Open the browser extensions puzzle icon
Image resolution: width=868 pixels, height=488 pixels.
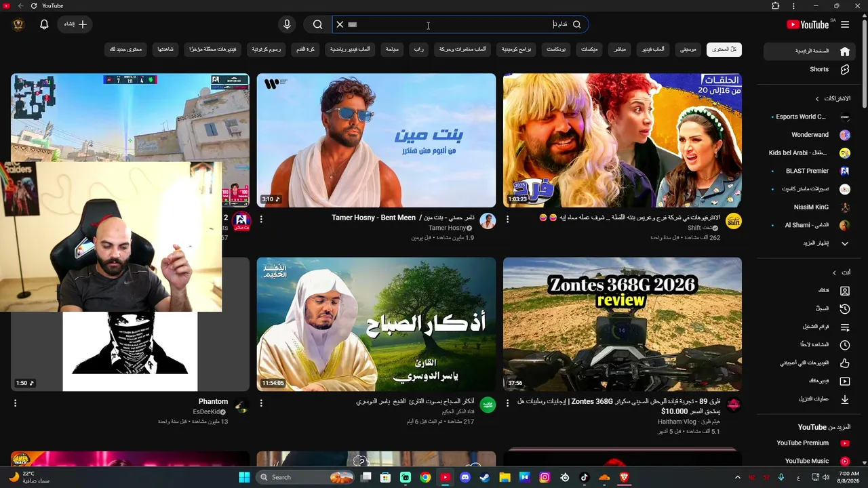click(776, 6)
